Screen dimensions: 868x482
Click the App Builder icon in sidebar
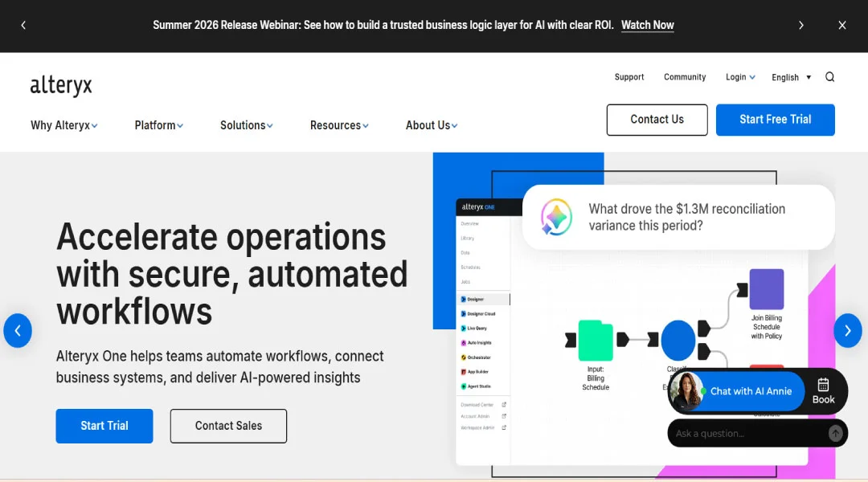[464, 372]
